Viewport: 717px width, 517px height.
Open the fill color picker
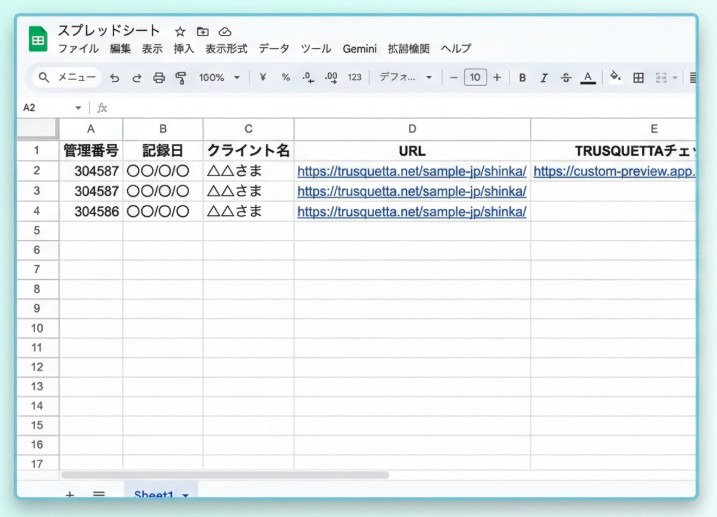click(x=615, y=78)
